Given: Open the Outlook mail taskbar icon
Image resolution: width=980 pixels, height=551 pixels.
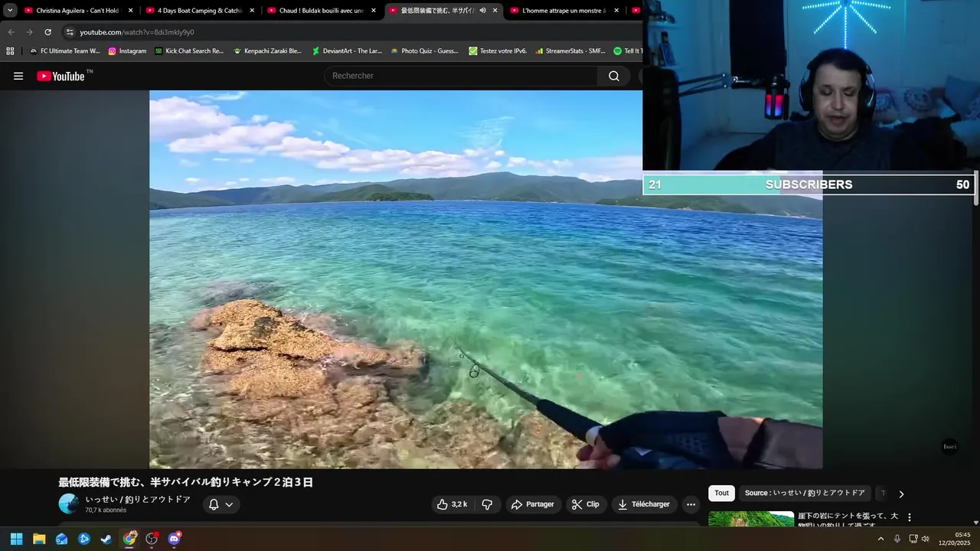Looking at the screenshot, I should pos(61,539).
